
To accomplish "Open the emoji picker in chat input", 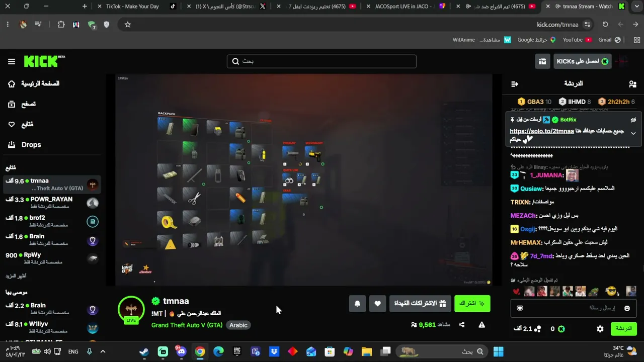I will click(627, 308).
